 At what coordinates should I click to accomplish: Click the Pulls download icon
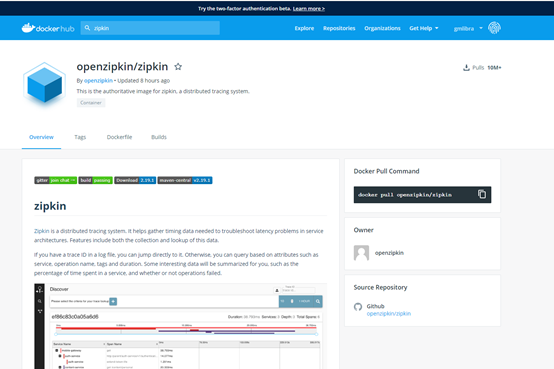466,68
